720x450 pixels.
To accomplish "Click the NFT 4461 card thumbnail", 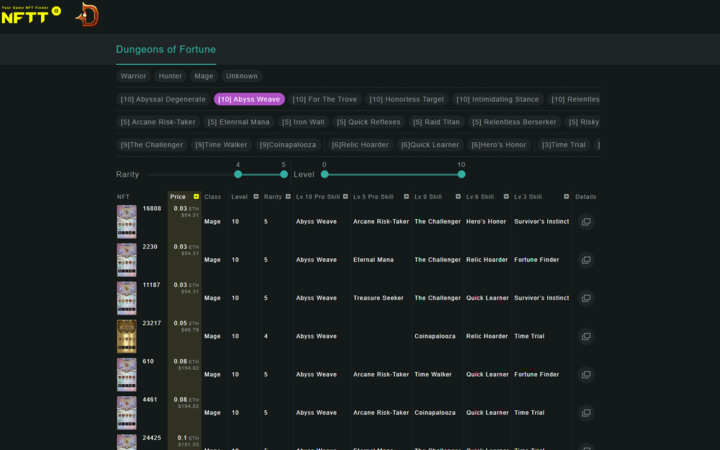I will tap(127, 413).
